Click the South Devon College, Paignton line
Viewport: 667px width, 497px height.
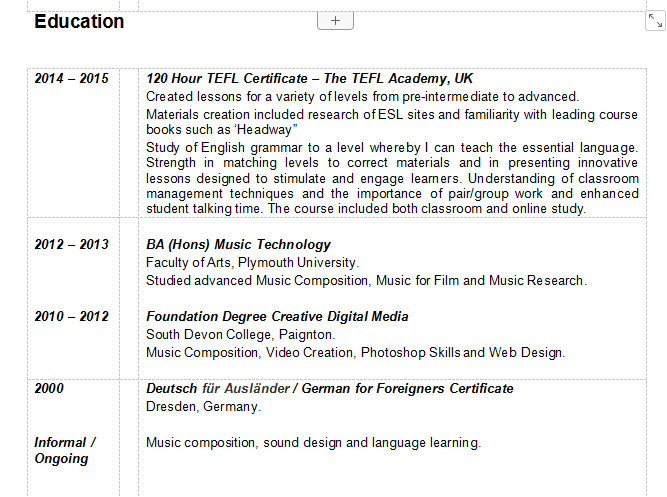240,334
